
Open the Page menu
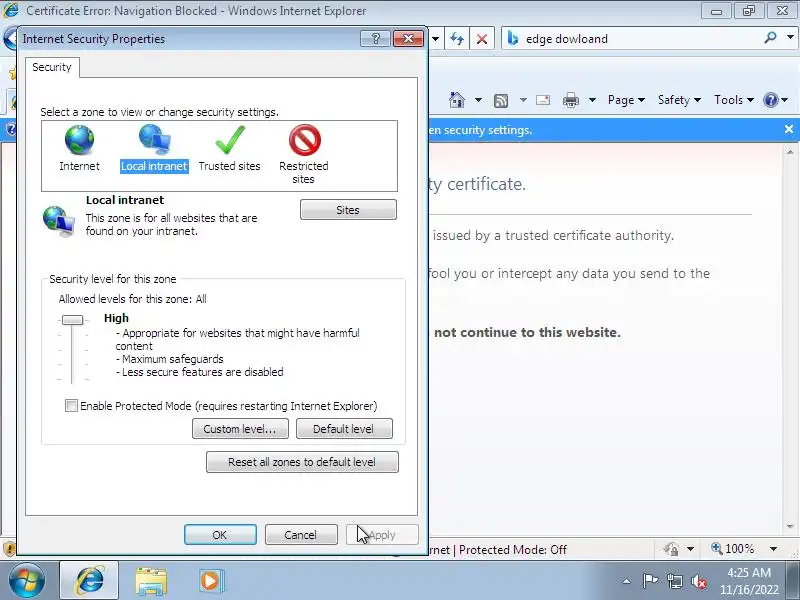(626, 100)
